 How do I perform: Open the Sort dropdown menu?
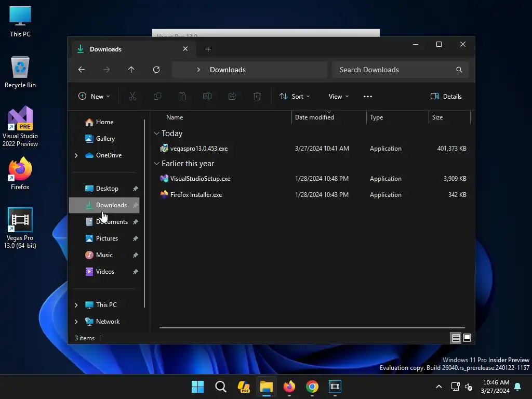tap(295, 96)
